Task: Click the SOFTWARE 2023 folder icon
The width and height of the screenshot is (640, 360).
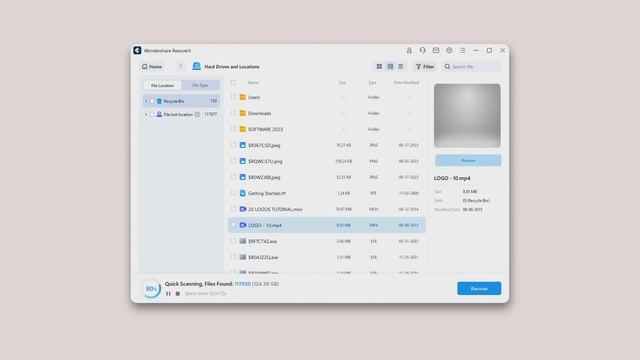Action: [242, 129]
